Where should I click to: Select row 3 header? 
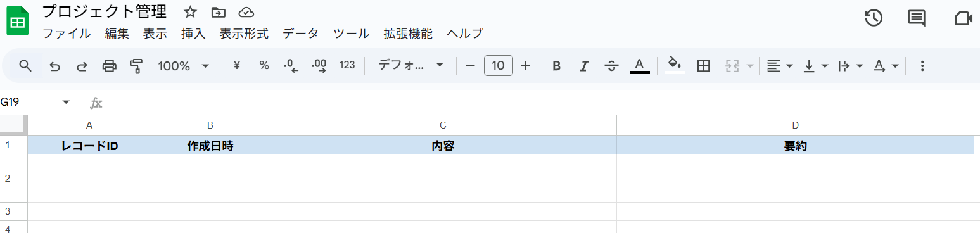[x=13, y=211]
